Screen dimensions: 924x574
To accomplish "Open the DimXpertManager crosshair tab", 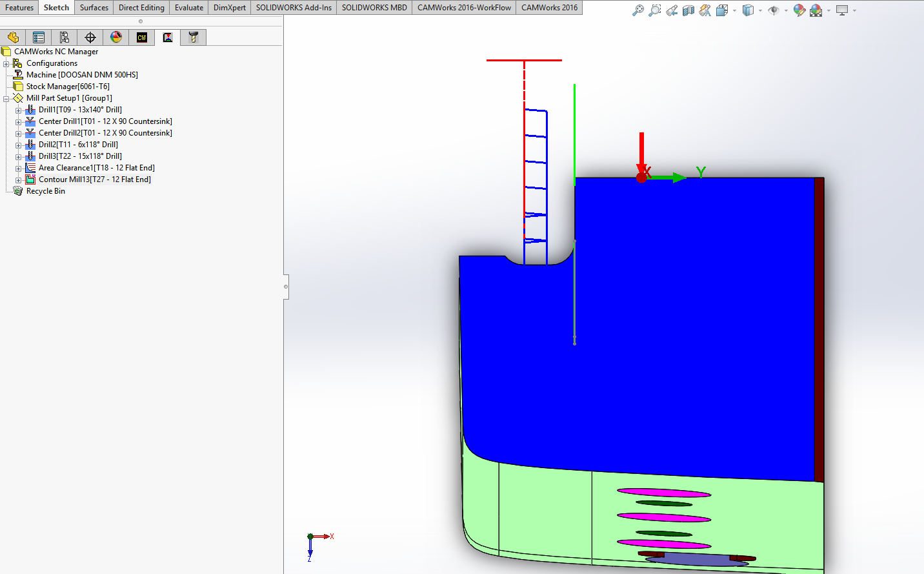I will click(90, 37).
